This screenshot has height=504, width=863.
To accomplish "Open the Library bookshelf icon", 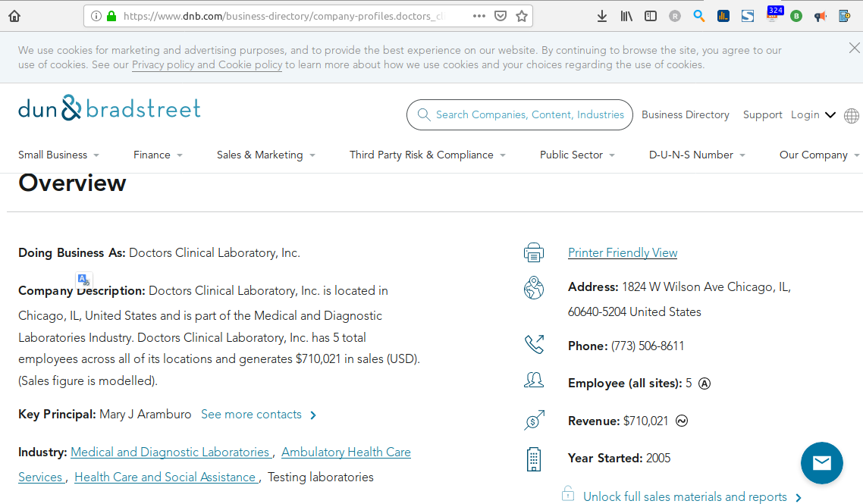I will pyautogui.click(x=626, y=16).
